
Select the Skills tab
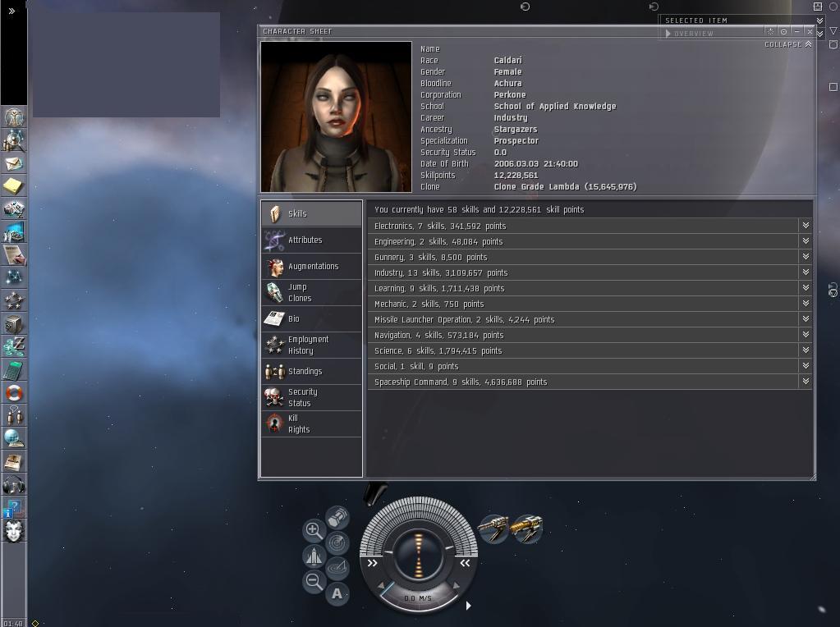point(311,213)
